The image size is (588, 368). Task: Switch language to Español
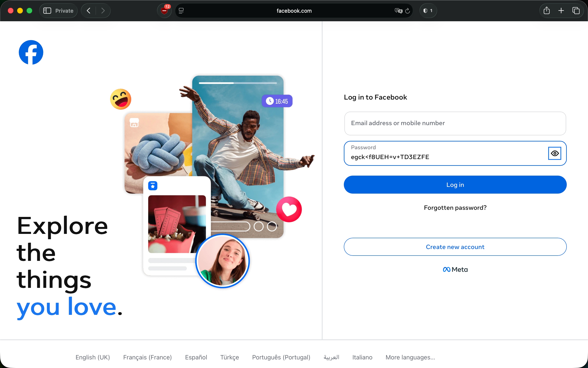196,357
